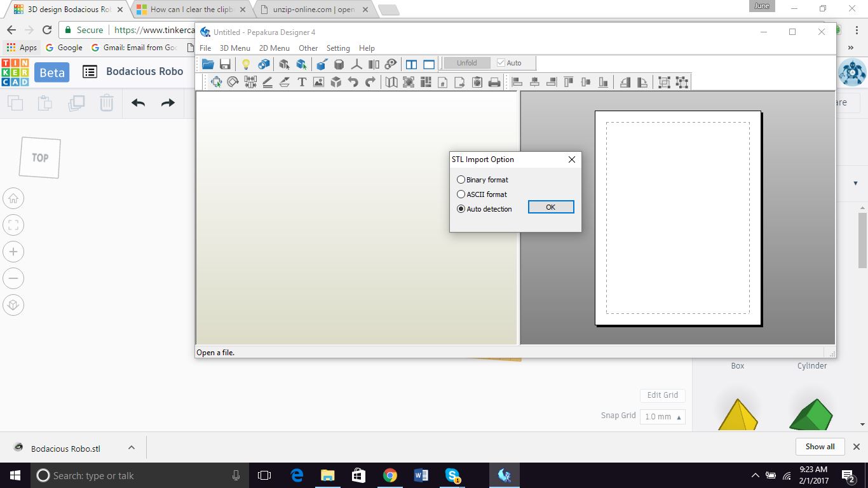Click the linked eye view icon

391,64
